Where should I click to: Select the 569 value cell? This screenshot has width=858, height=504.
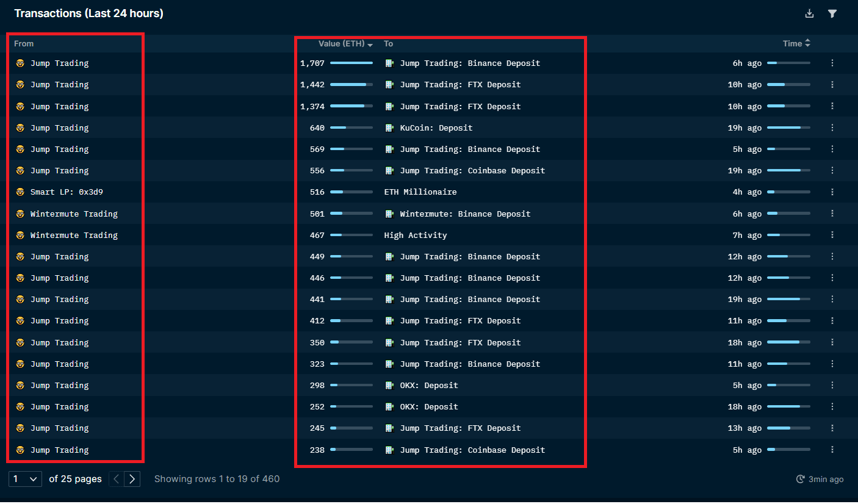(x=317, y=149)
